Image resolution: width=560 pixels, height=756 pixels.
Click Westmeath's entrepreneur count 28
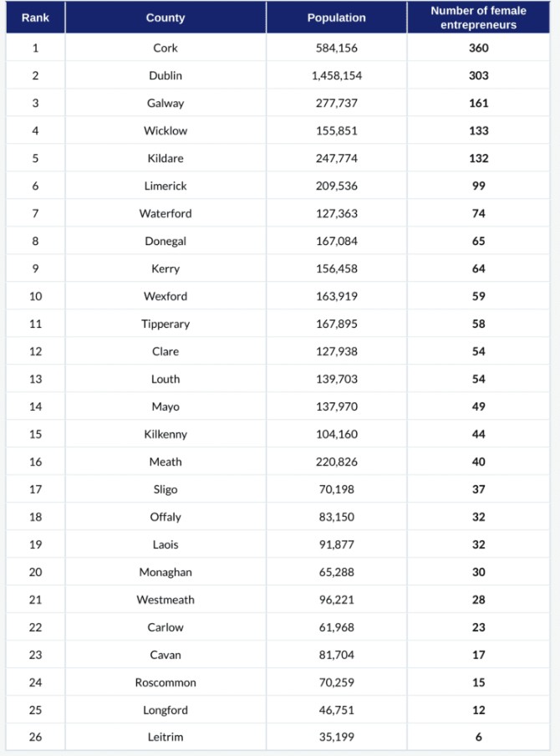coord(479,600)
